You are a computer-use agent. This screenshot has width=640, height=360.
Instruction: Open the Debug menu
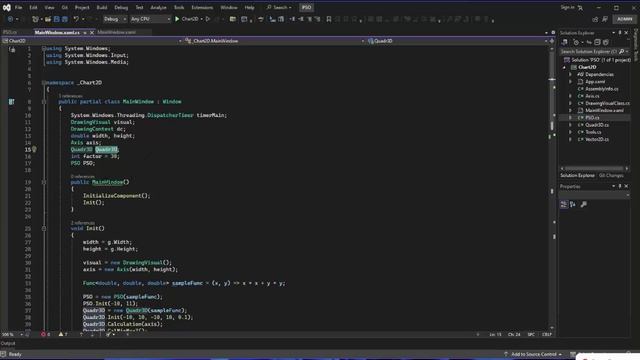pyautogui.click(x=121, y=7)
